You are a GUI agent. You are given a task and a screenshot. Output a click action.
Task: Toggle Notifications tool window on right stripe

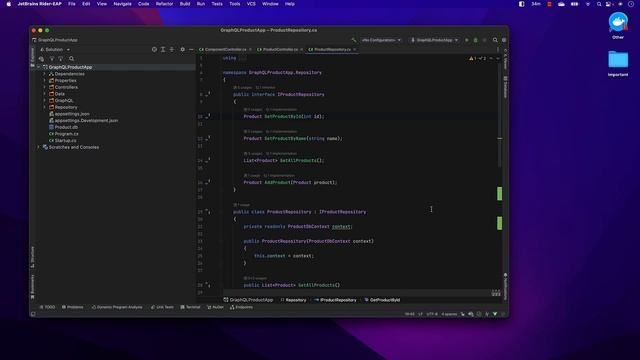[505, 286]
